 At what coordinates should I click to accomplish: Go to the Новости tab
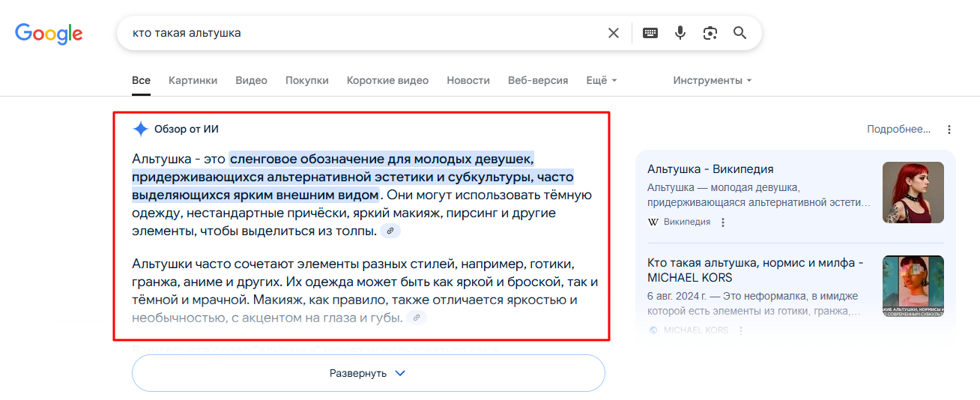[x=468, y=80]
